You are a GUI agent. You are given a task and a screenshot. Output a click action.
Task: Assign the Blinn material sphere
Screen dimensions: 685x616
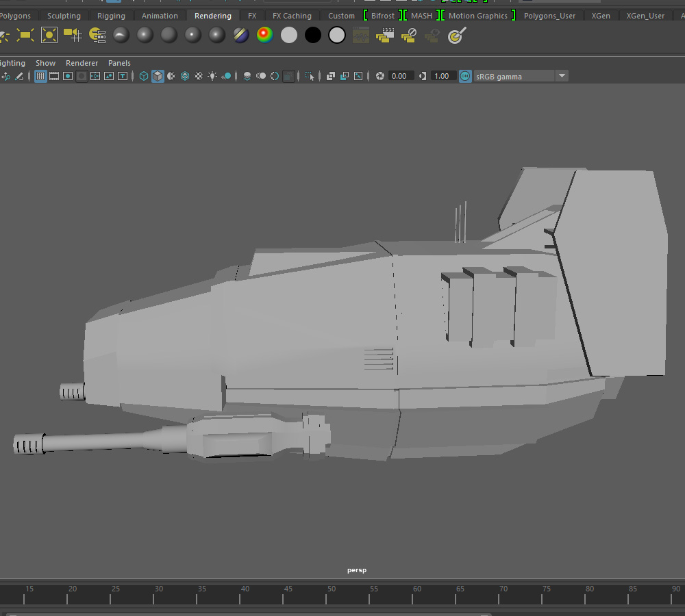click(145, 35)
